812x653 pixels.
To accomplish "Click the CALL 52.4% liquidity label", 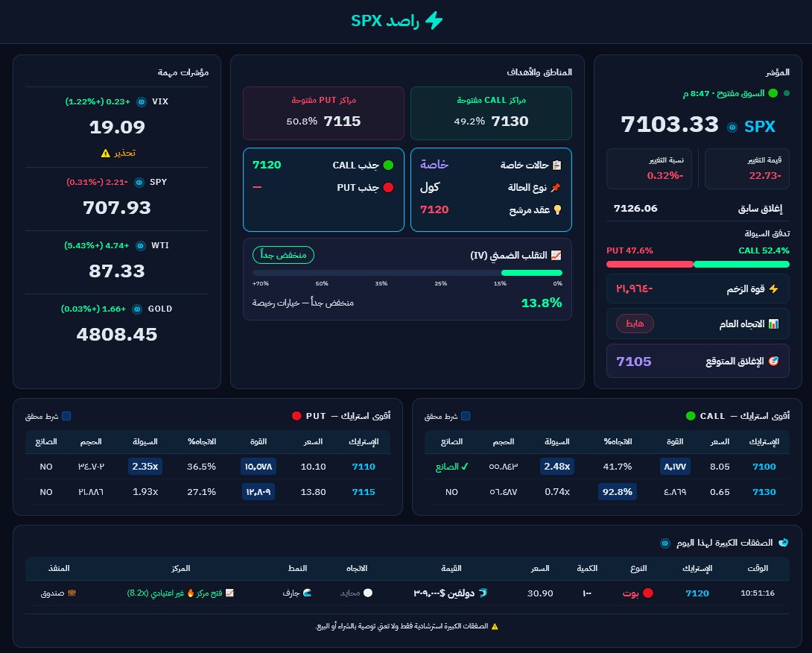I will [x=764, y=250].
